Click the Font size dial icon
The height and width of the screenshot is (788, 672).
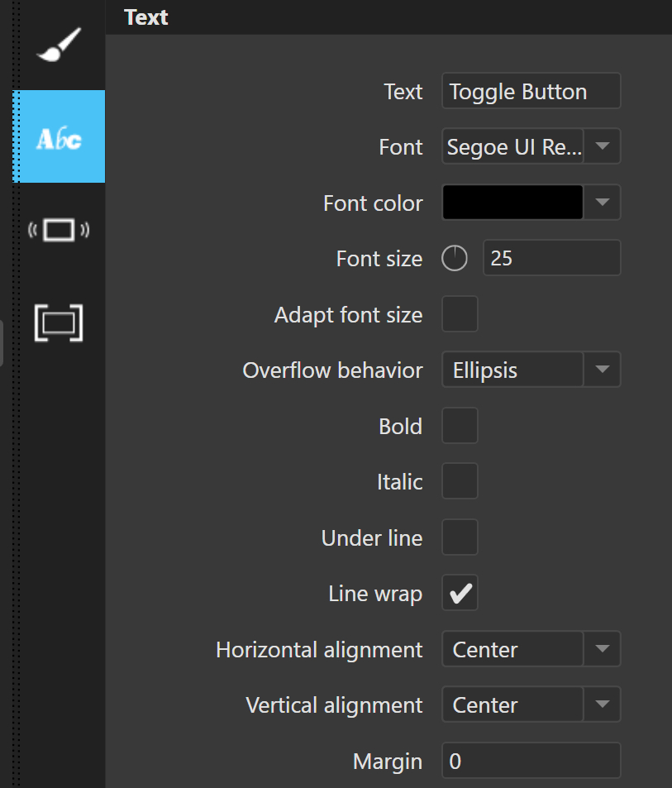click(x=455, y=258)
